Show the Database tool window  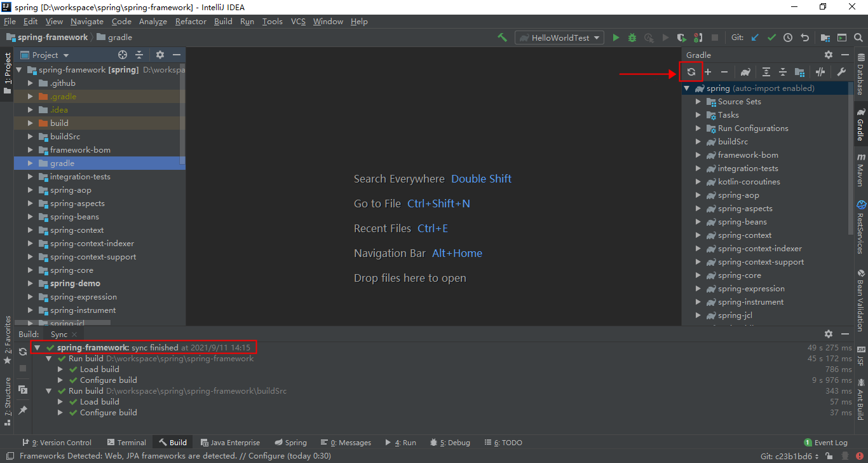(862, 76)
